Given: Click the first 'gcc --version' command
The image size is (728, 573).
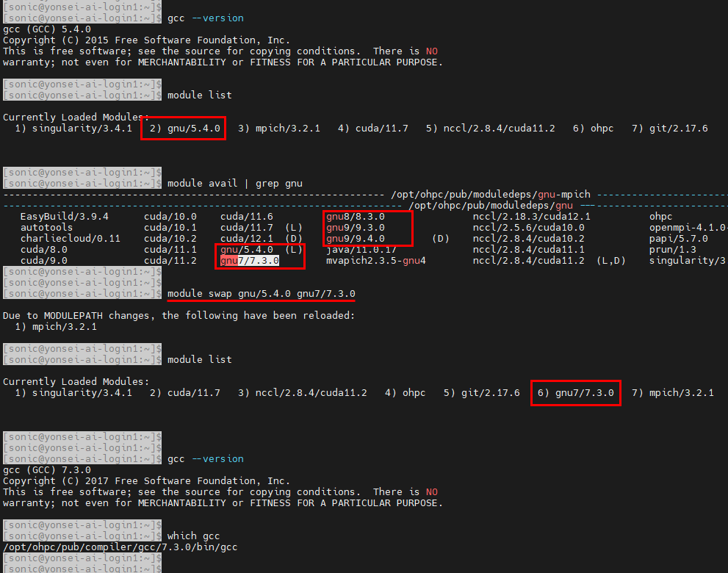Looking at the screenshot, I should coord(205,18).
